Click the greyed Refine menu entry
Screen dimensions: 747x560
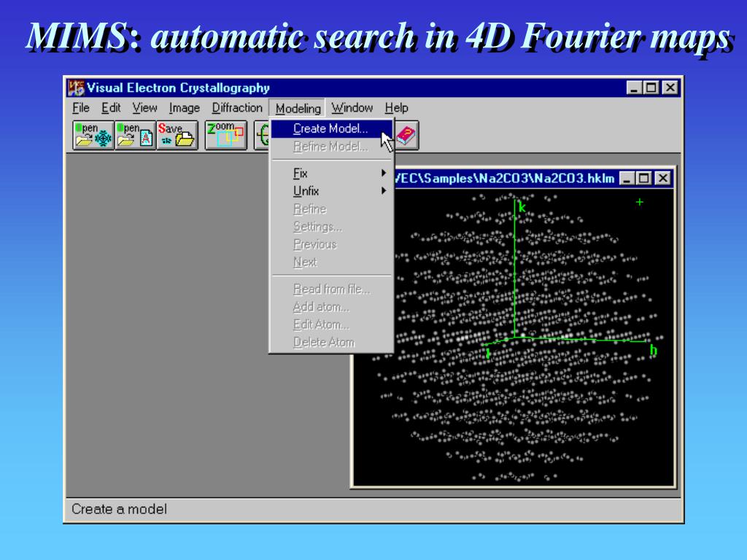pyautogui.click(x=332, y=209)
